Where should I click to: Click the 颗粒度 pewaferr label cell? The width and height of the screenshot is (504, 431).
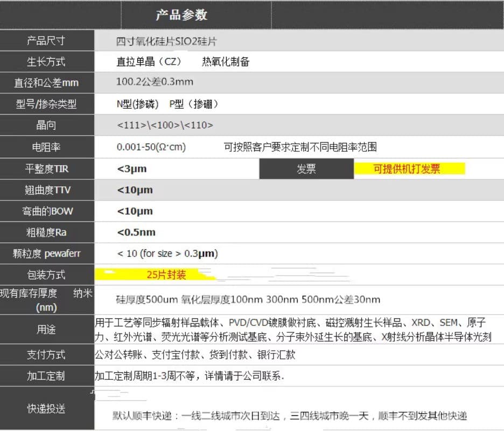point(46,254)
